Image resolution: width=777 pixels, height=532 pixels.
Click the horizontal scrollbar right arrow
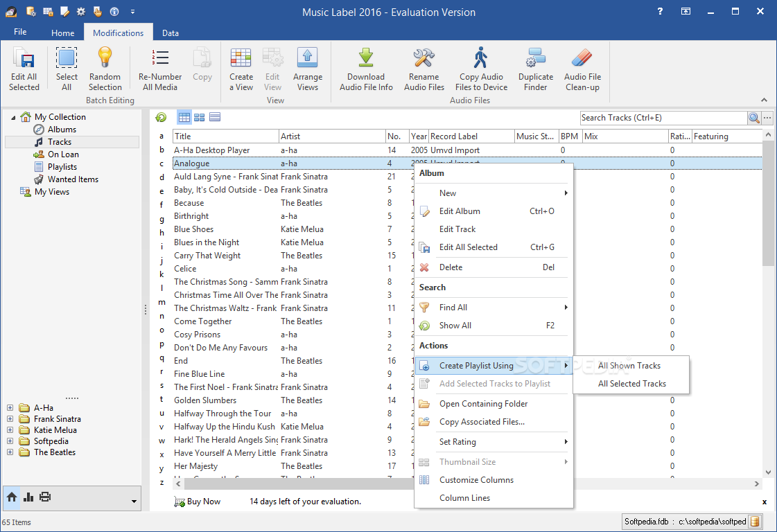pyautogui.click(x=757, y=484)
